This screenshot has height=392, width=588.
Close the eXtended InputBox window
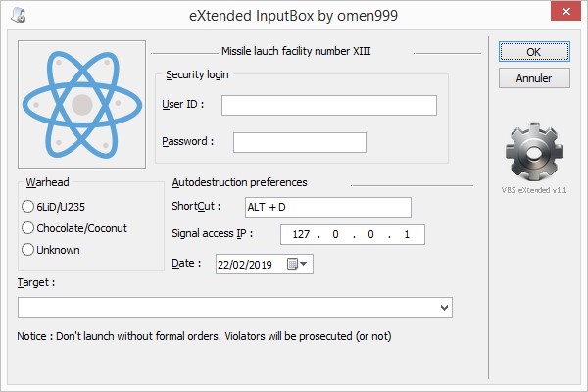(565, 11)
